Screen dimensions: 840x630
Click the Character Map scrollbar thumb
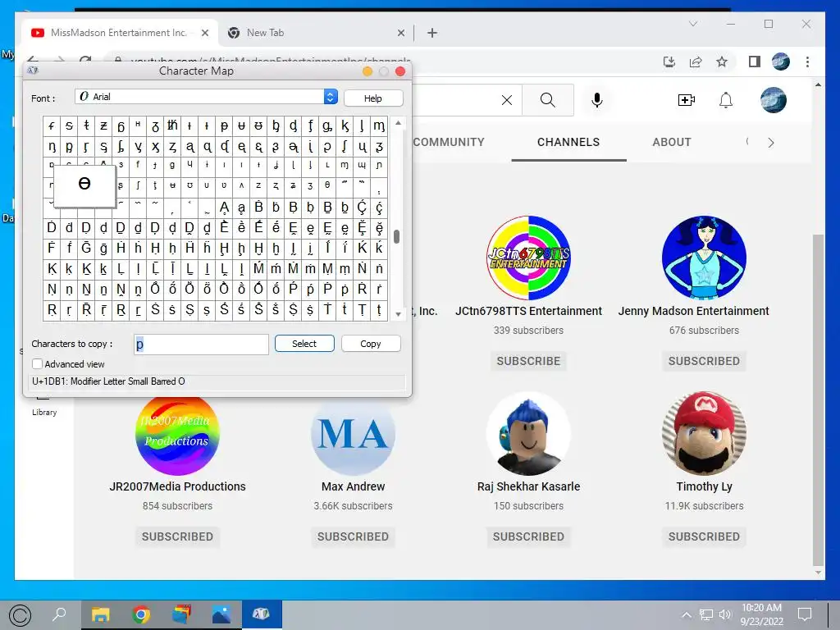point(396,236)
